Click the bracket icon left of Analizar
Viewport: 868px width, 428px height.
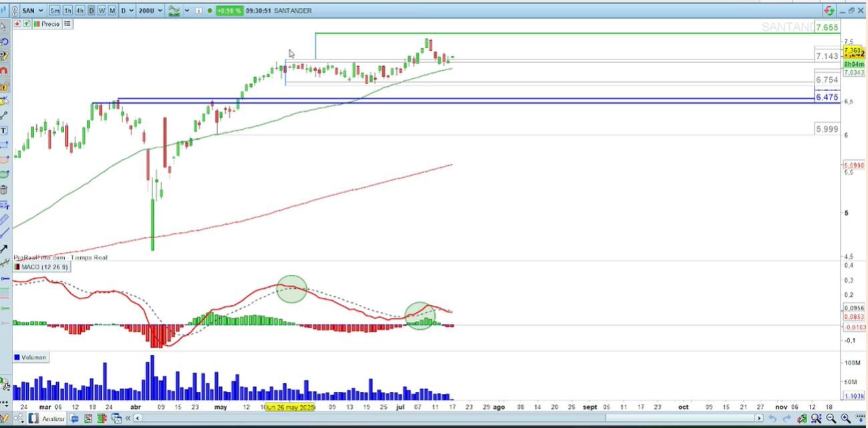[33, 419]
